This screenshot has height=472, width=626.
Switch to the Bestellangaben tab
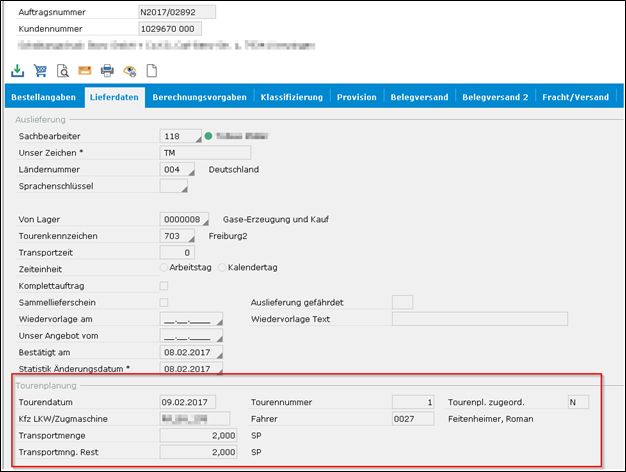click(41, 97)
